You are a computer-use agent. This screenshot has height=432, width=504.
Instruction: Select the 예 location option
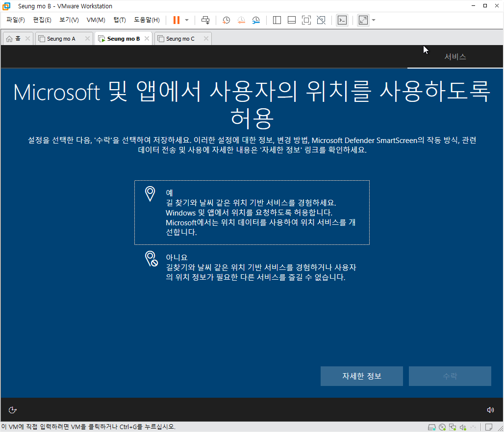coord(252,212)
